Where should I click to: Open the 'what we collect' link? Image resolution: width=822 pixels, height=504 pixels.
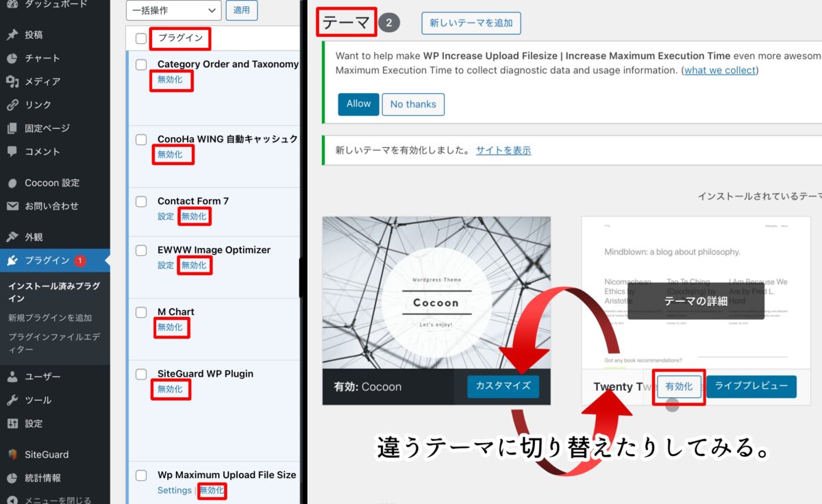pyautogui.click(x=720, y=71)
